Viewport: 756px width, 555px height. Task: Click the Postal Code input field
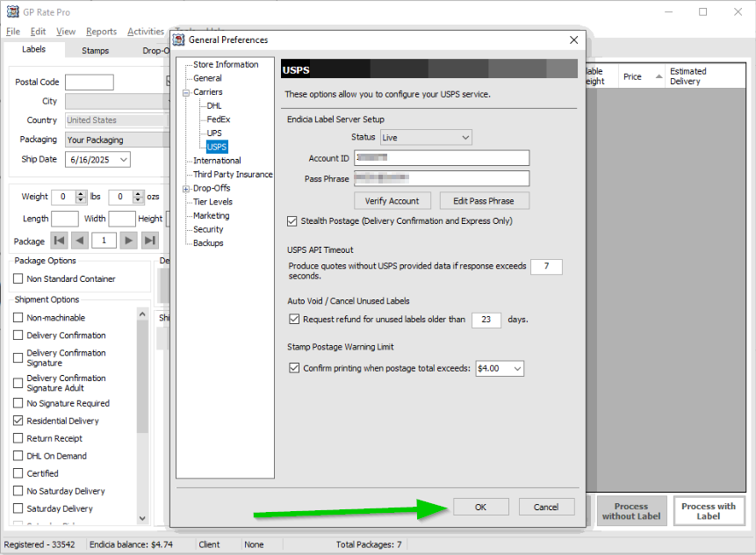(x=90, y=82)
